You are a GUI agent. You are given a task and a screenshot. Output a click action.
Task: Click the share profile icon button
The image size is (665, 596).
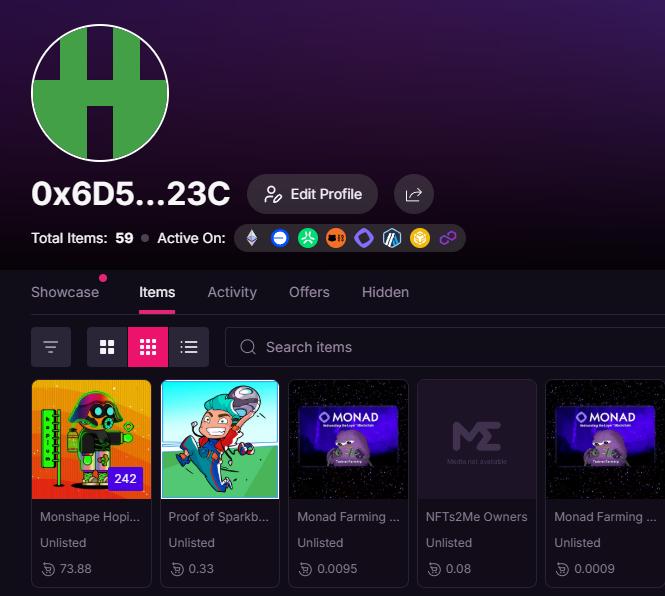click(414, 194)
